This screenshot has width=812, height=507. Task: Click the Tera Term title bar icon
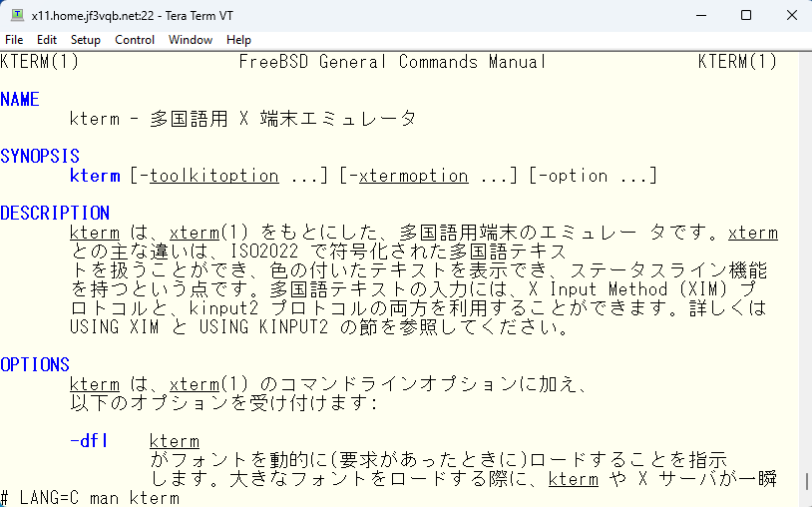pyautogui.click(x=17, y=15)
